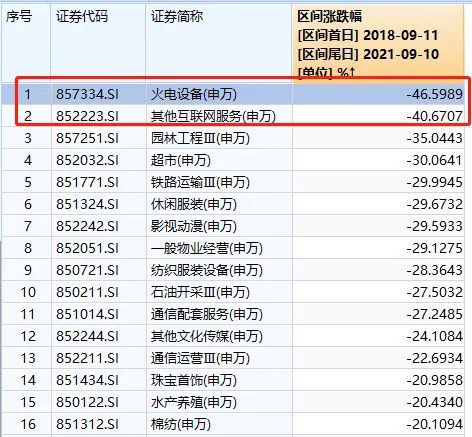Click value -29.1275 for 一般物业经营
This screenshot has width=472, height=437.
pyautogui.click(x=435, y=248)
